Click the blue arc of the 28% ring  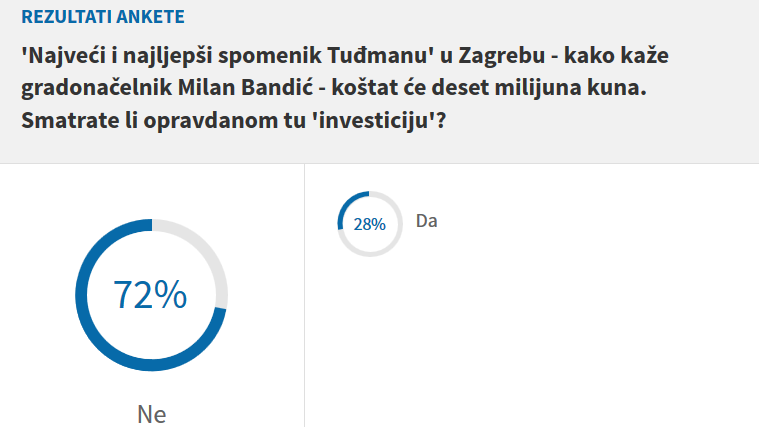click(x=345, y=207)
